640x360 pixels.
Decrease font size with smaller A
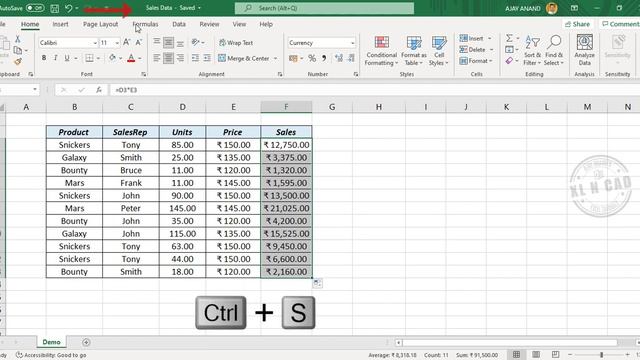tap(139, 42)
